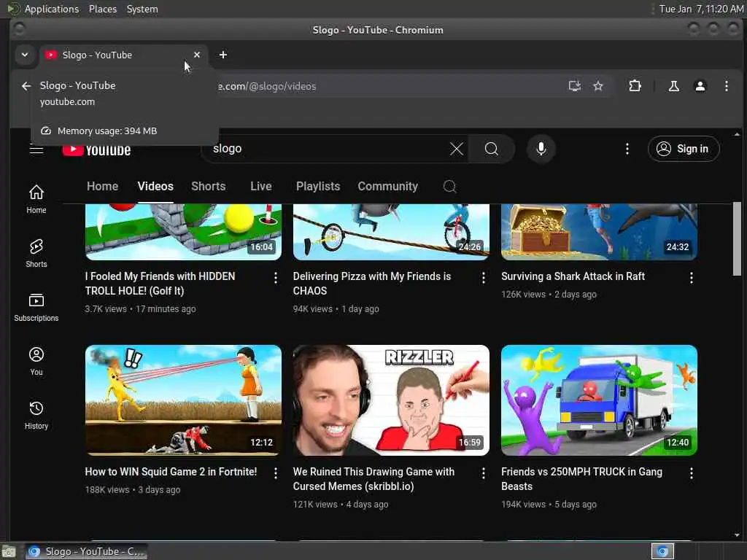Open the browser profile icon
Viewport: 747px width, 560px height.
pos(700,86)
